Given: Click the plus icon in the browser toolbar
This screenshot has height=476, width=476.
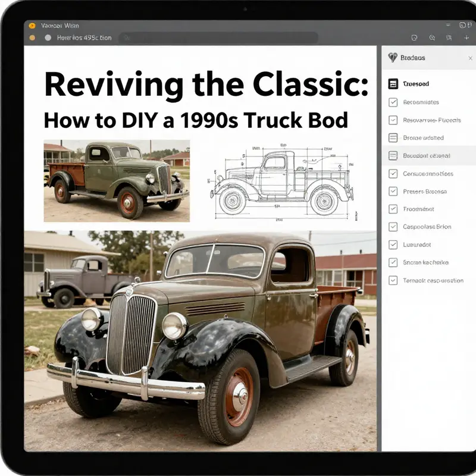Looking at the screenshot, I should pos(466,37).
